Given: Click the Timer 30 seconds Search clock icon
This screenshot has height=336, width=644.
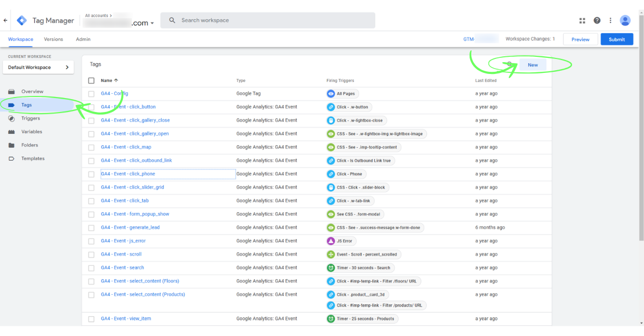Looking at the screenshot, I should pyautogui.click(x=331, y=268).
